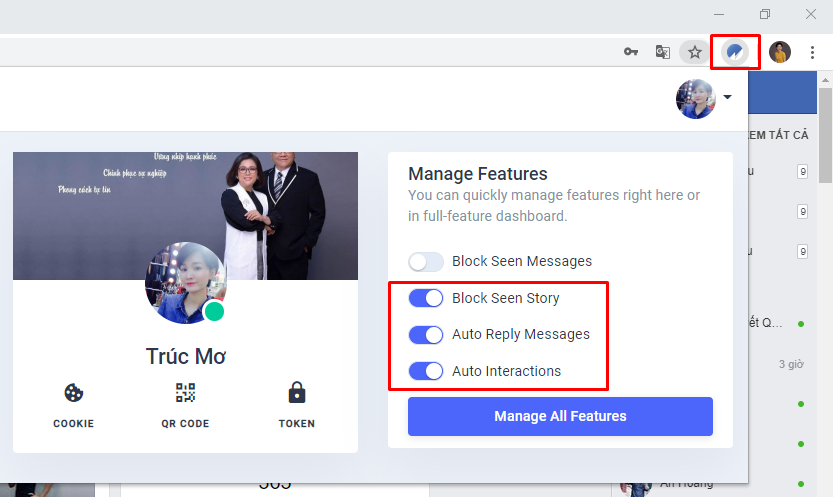Click the popup header account avatar
833x497 pixels.
695,99
